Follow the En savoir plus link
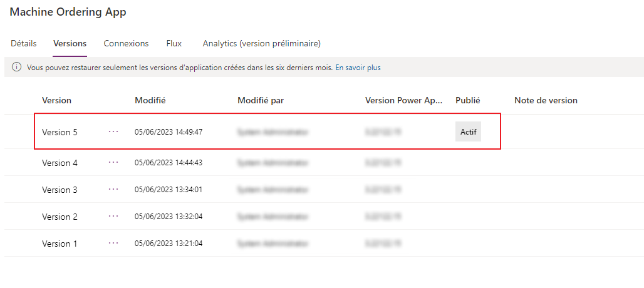The height and width of the screenshot is (288, 644). [x=358, y=68]
